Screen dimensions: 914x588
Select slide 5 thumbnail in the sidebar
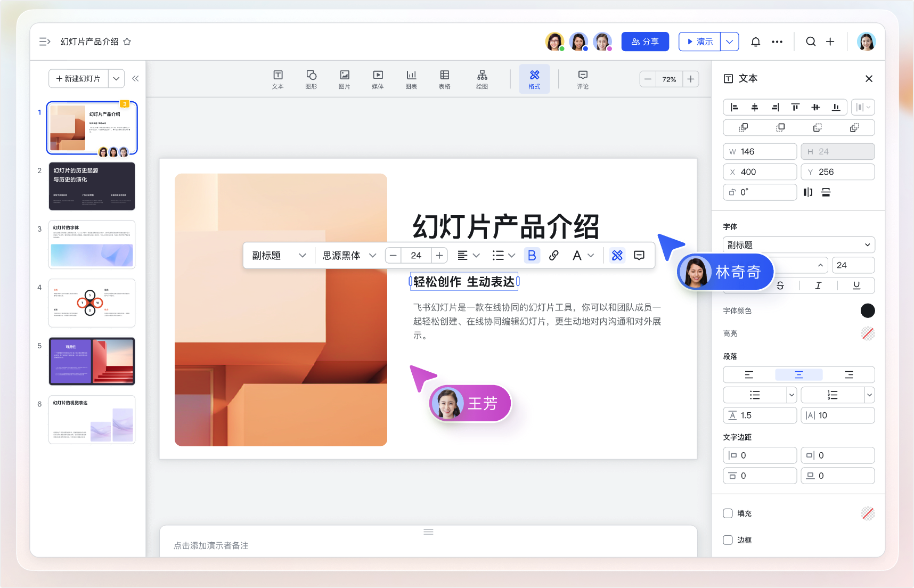[92, 361]
